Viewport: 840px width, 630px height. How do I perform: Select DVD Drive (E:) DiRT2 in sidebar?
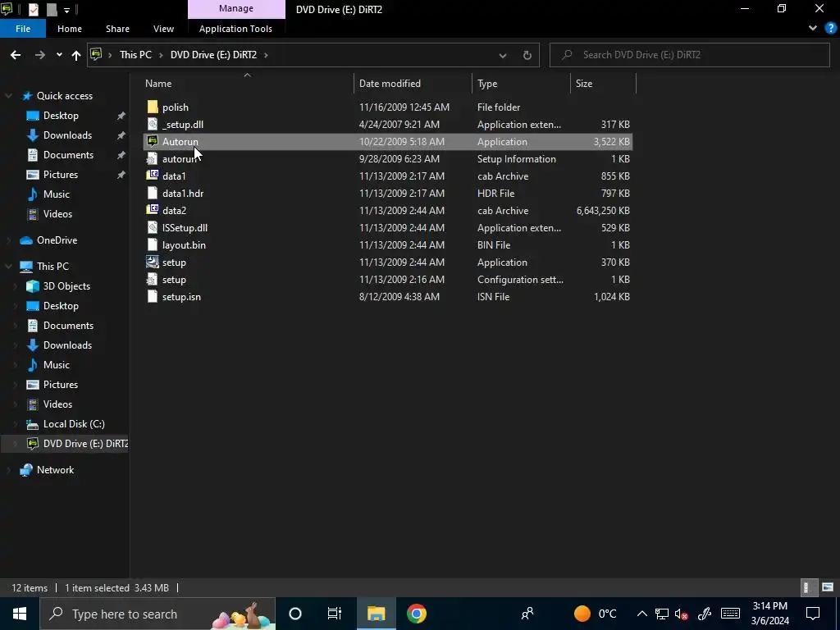[x=85, y=444]
